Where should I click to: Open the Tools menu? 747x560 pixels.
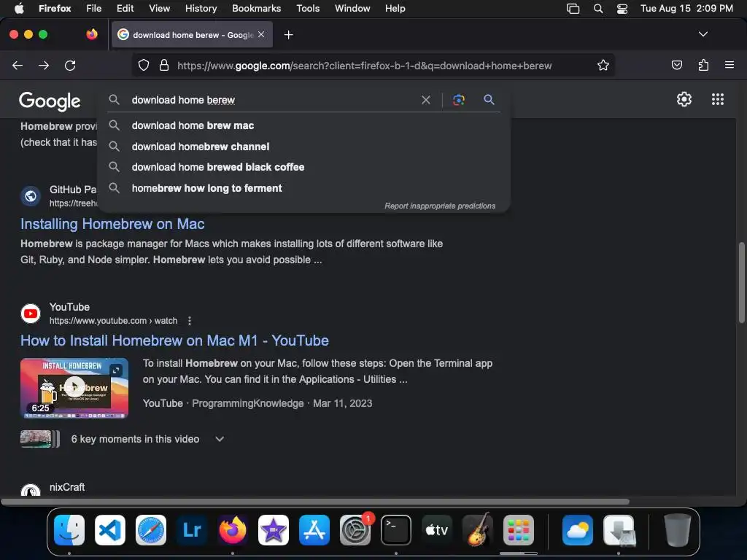[x=308, y=9]
